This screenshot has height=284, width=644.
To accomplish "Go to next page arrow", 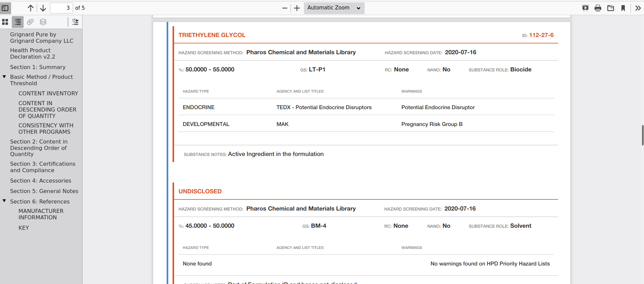I will pos(43,8).
